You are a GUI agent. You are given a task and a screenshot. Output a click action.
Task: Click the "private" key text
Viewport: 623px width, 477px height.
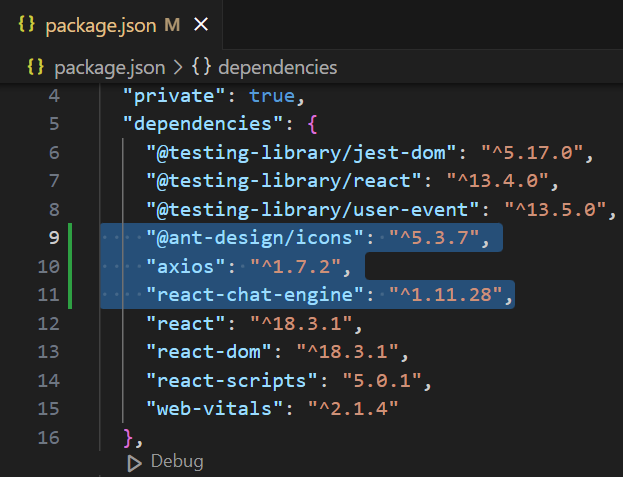[174, 96]
